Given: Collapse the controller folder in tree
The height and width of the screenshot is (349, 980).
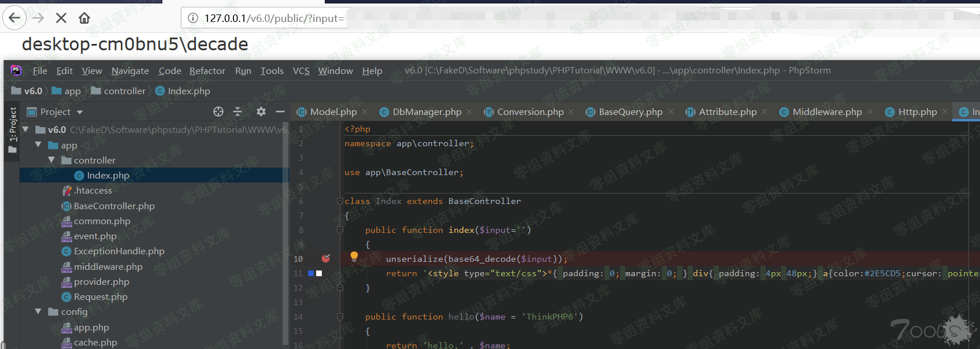Looking at the screenshot, I should point(51,160).
